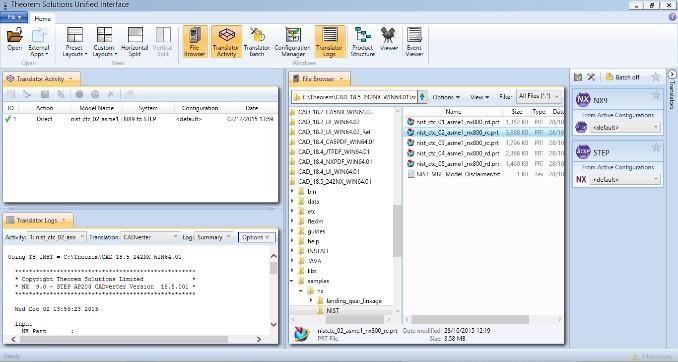Select the NIST folder in tree
The width and height of the screenshot is (678, 362).
332,311
